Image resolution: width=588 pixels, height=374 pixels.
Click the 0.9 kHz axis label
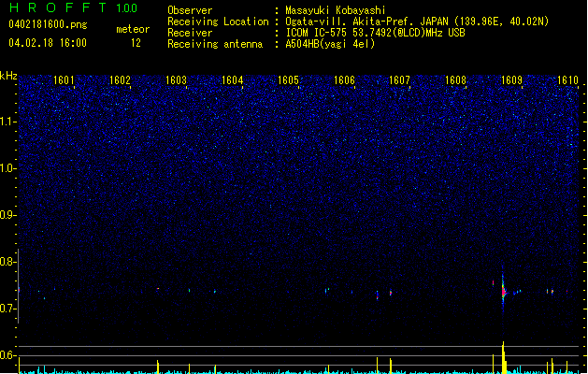pyautogui.click(x=8, y=215)
